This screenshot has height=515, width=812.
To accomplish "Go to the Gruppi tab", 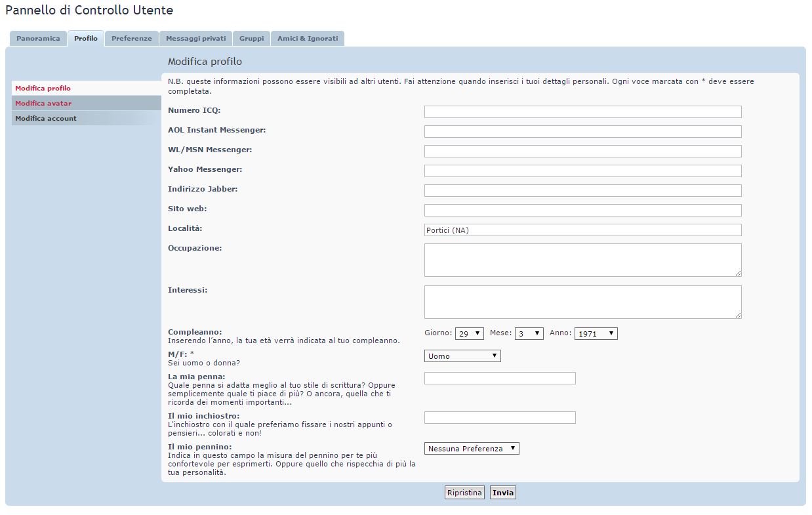I will (x=251, y=39).
